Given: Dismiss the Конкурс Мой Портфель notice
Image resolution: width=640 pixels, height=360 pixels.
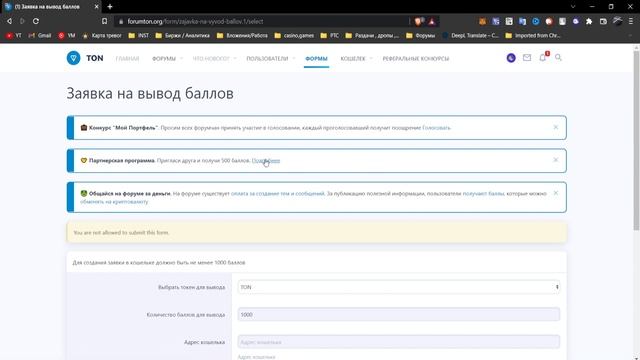Looking at the screenshot, I should (556, 127).
